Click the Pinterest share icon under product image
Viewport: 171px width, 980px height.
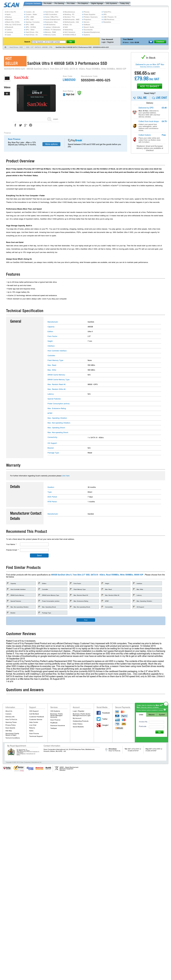point(30,125)
